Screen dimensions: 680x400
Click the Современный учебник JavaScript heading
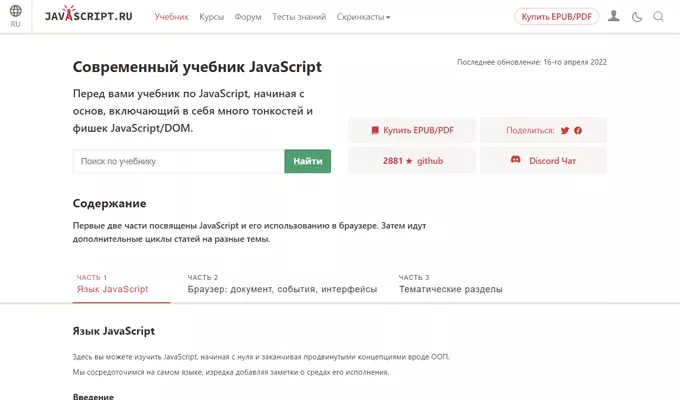[x=197, y=67]
